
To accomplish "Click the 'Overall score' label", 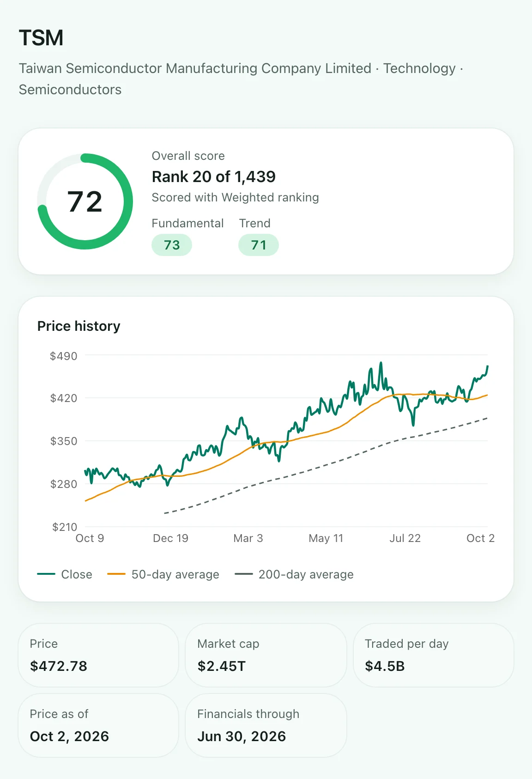I will 188,156.
